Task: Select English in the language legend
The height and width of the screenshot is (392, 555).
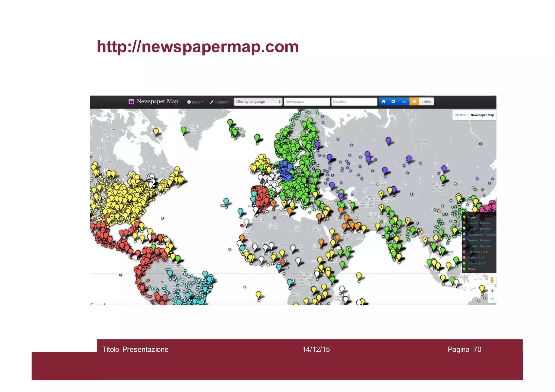Action: click(x=472, y=218)
